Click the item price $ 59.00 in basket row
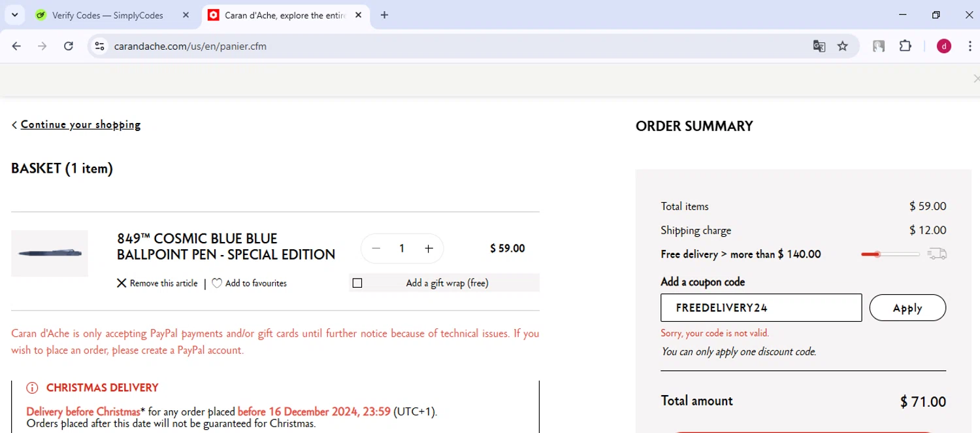The width and height of the screenshot is (980, 433). [508, 249]
